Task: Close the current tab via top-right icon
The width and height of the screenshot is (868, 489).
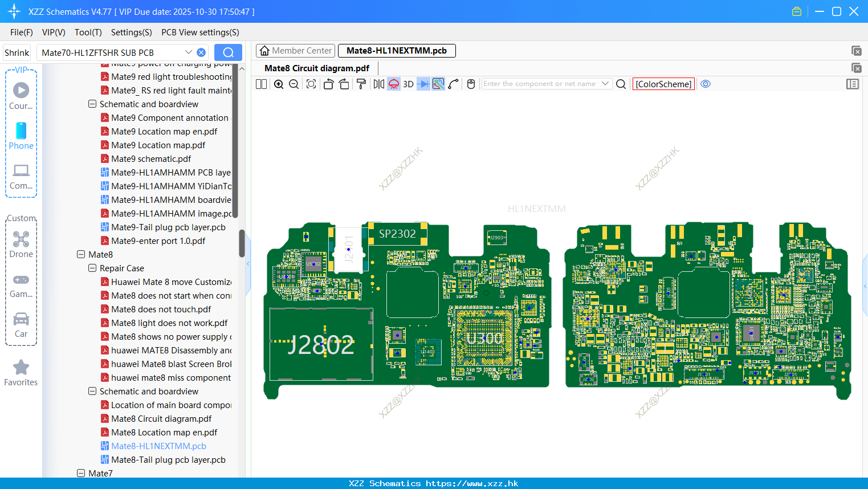Action: coord(856,51)
